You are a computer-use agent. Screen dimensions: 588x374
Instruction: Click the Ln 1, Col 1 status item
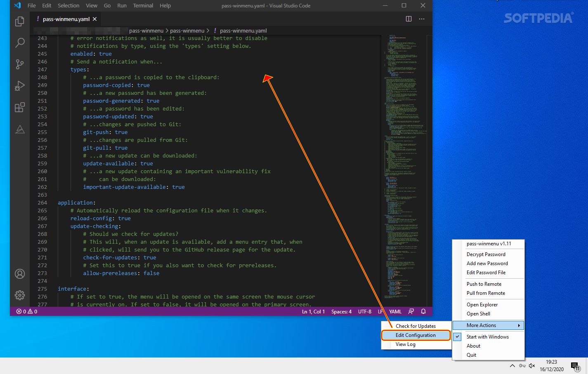pyautogui.click(x=313, y=312)
